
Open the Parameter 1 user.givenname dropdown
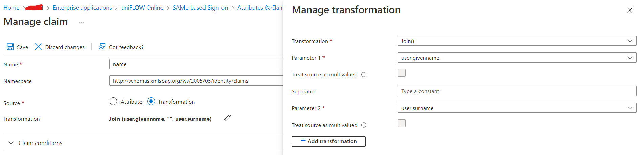517,58
